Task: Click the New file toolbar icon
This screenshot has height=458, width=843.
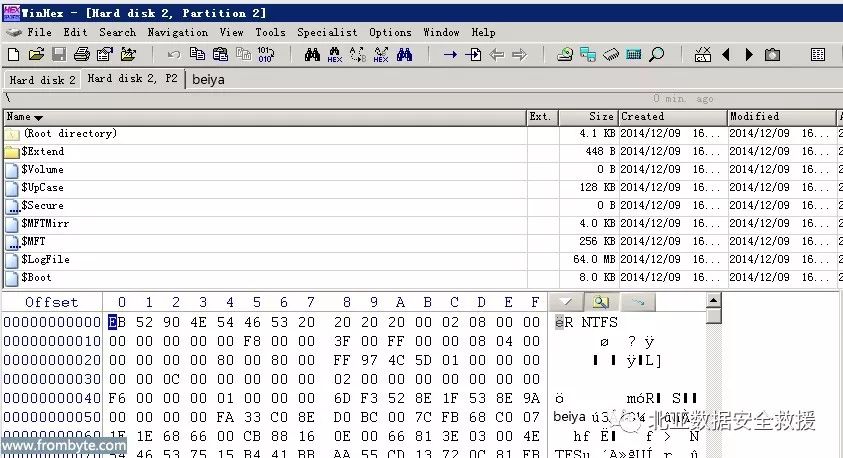Action: (13, 54)
